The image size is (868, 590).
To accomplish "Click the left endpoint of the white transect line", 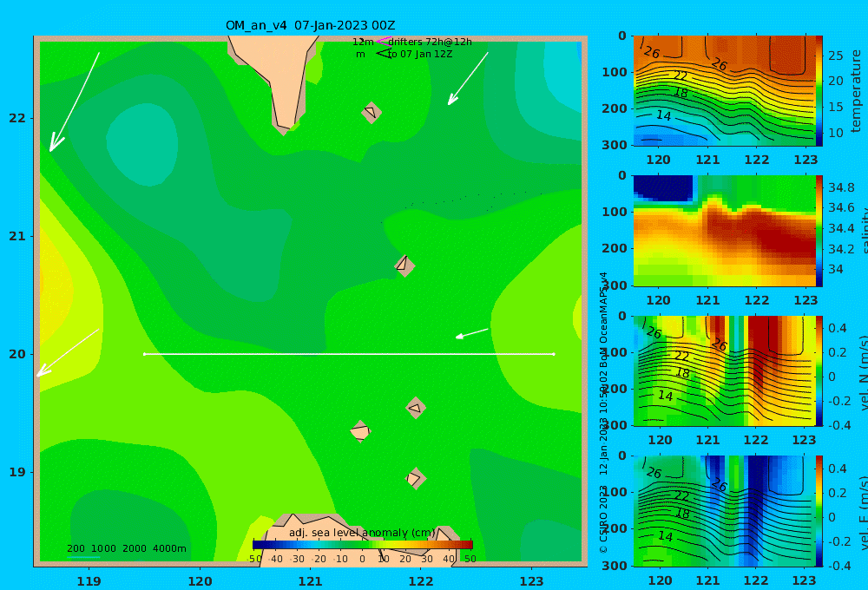I will click(x=144, y=354).
